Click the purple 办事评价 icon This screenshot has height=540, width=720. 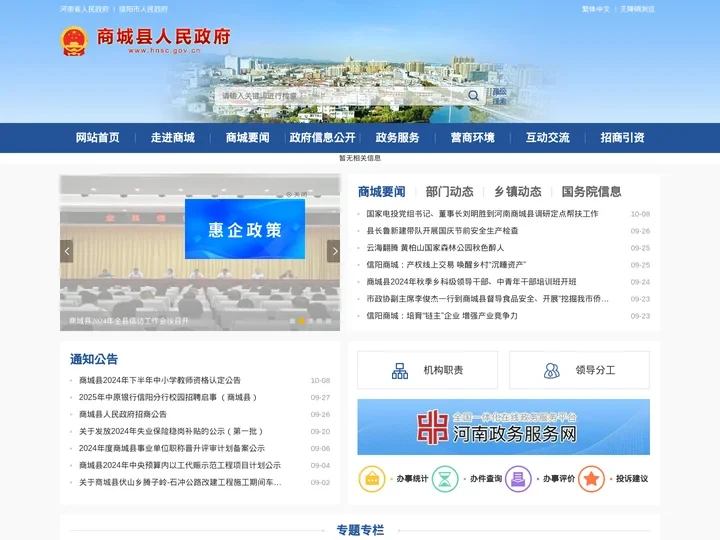[x=518, y=479]
